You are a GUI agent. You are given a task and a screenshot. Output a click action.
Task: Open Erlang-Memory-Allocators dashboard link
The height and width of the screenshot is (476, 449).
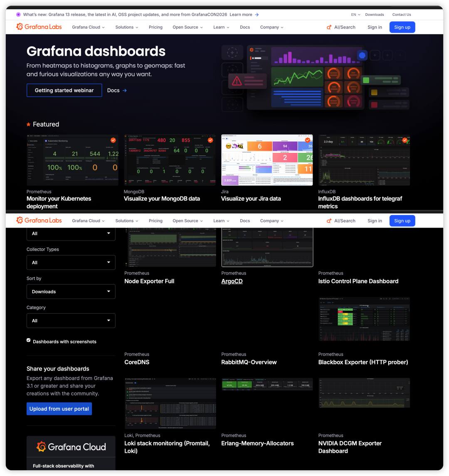point(257,443)
